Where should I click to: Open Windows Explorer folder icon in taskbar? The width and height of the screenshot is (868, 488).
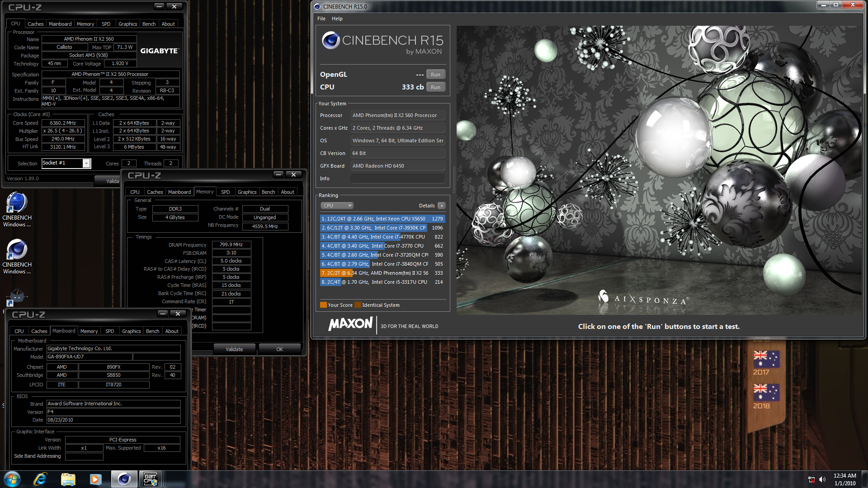pos(68,479)
